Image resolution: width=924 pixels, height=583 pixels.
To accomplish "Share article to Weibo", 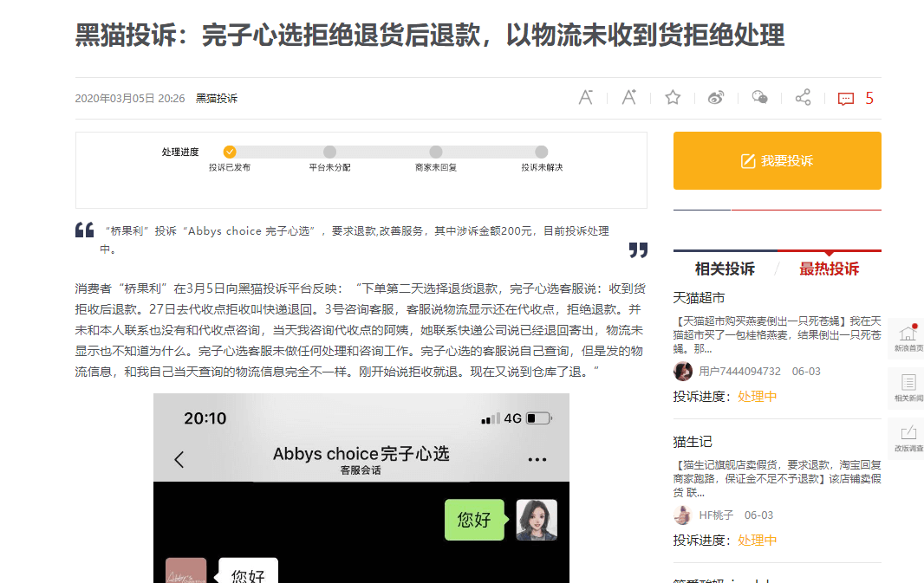I will 716,98.
